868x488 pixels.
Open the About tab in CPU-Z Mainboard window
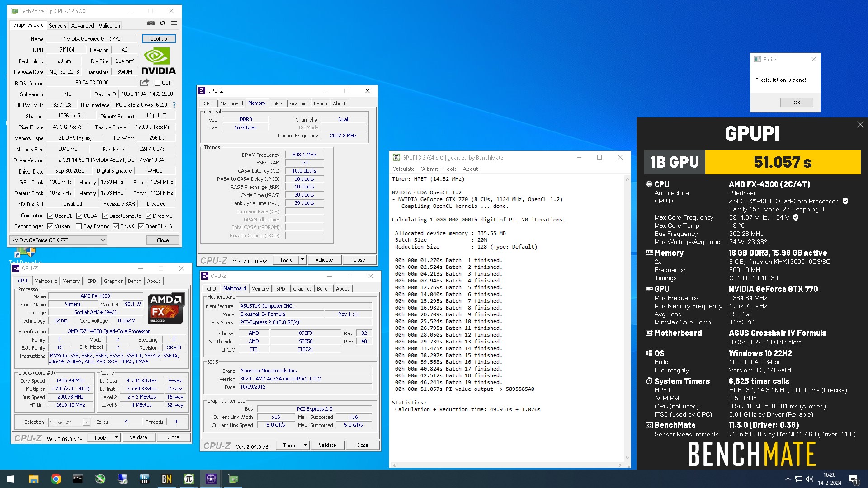pos(342,289)
